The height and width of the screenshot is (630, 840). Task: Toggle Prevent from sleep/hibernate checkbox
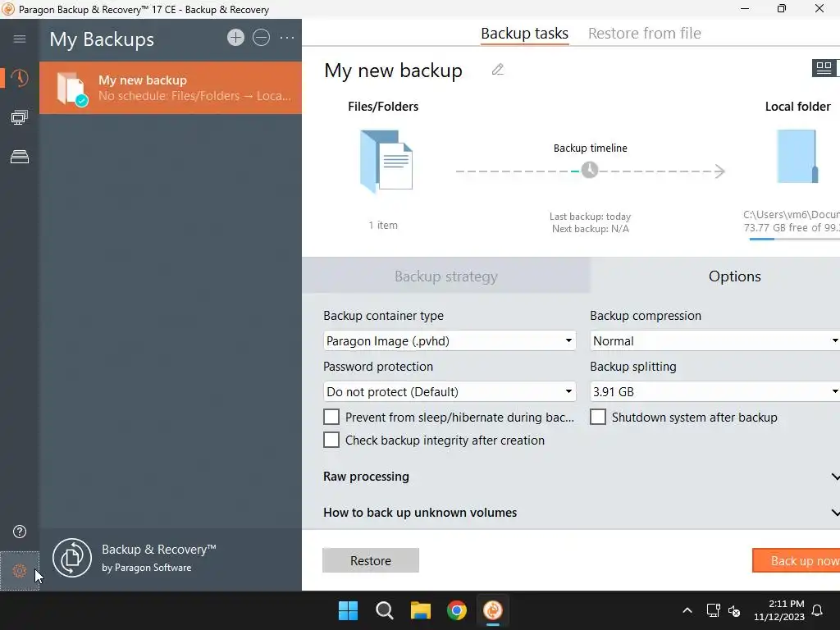pyautogui.click(x=331, y=417)
